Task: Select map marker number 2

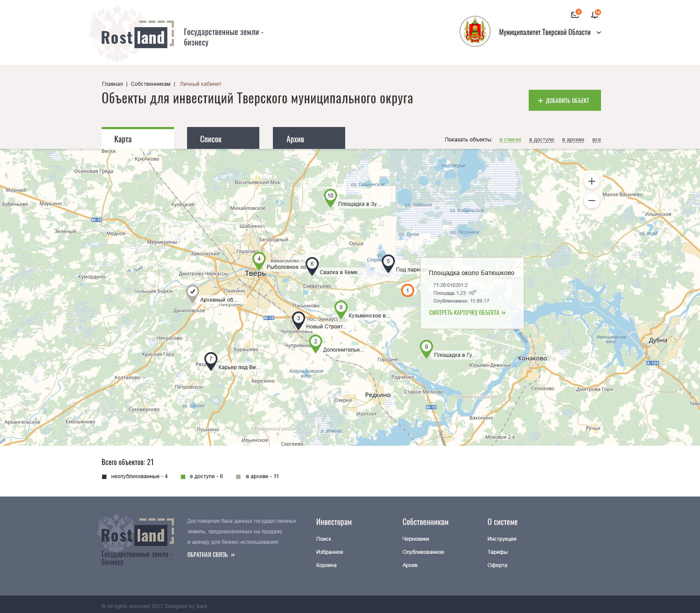Action: [315, 343]
